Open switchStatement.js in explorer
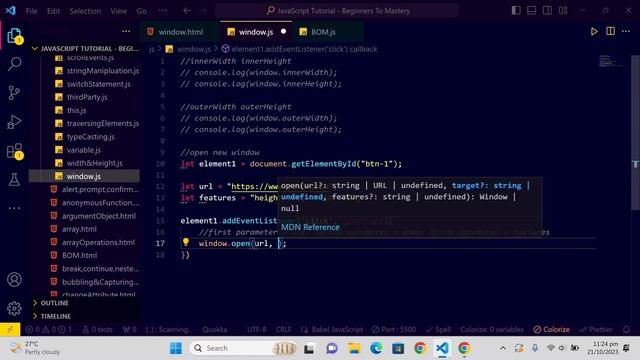This screenshot has width=640, height=360. (98, 84)
